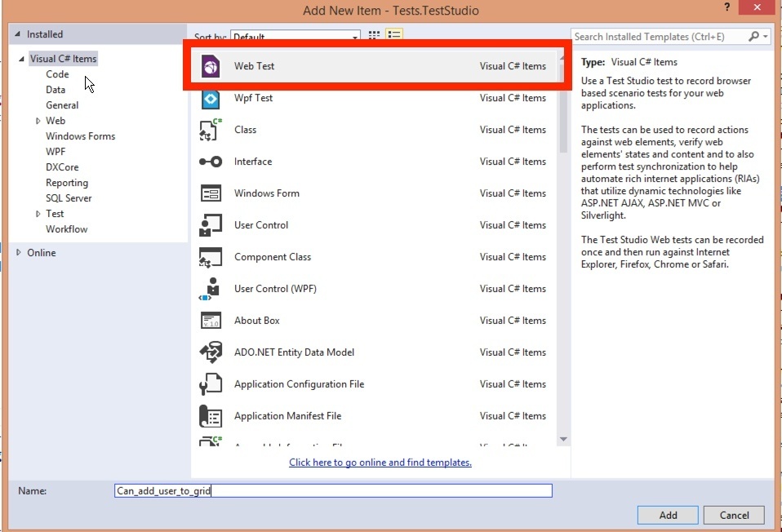782x532 pixels.
Task: Click the Name input field
Action: point(333,490)
